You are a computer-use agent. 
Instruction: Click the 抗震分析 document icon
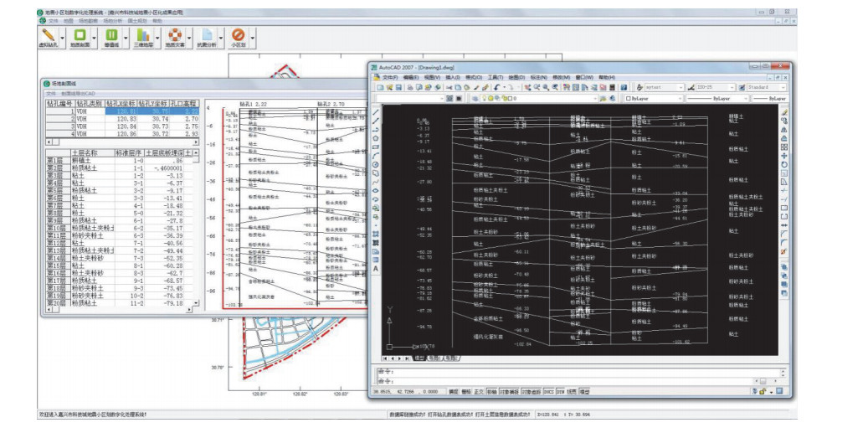[205, 35]
